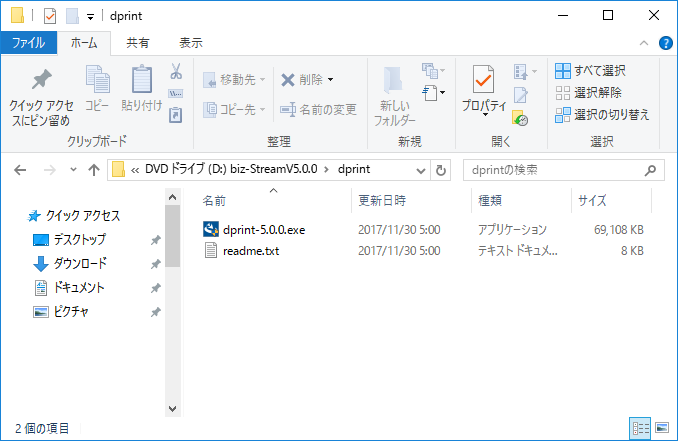
Task: Select Quick Access (クイック アクセス) in tree
Action: point(74,215)
